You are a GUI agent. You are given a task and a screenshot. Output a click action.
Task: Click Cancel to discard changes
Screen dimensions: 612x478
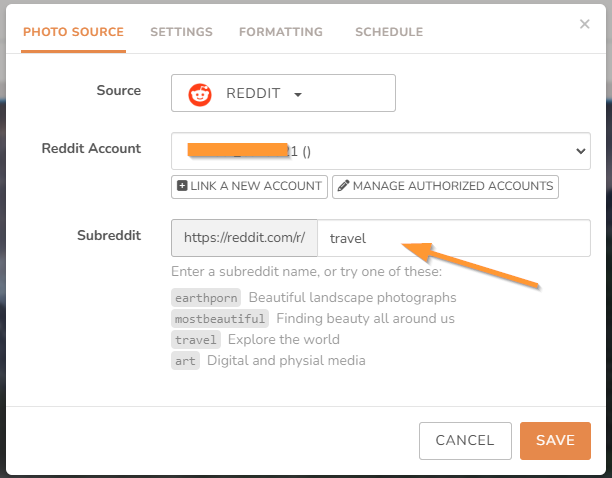[x=465, y=441]
